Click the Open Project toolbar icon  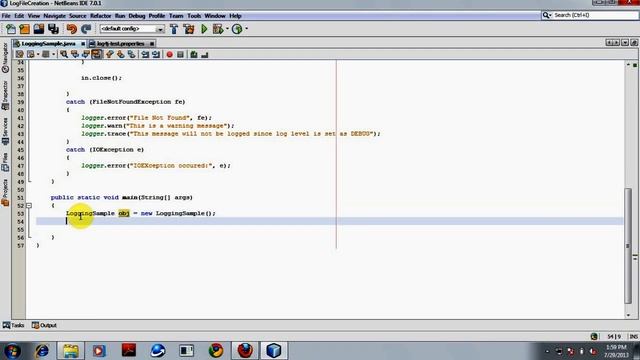39,29
